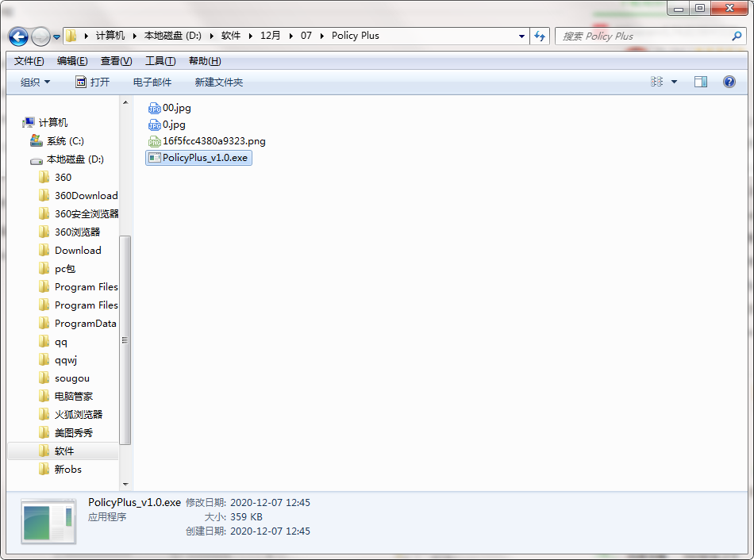Toggle the preview pane icon
This screenshot has width=754, height=560.
pos(701,82)
